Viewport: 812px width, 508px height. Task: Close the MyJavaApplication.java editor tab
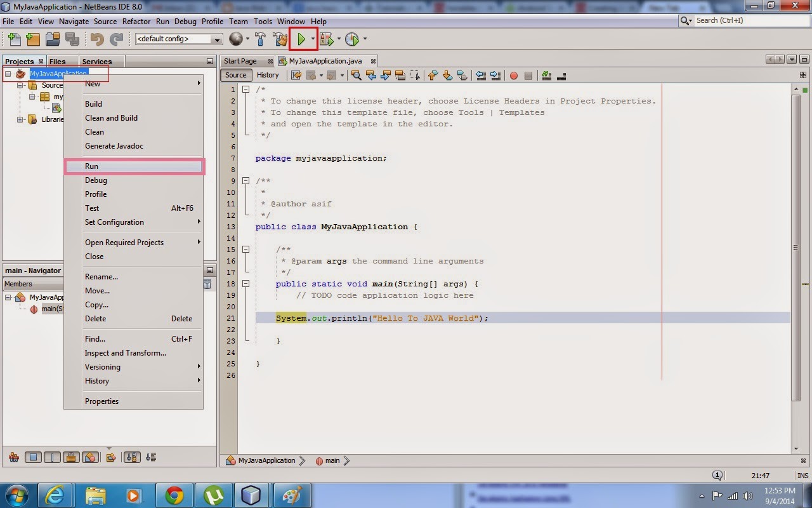point(374,62)
